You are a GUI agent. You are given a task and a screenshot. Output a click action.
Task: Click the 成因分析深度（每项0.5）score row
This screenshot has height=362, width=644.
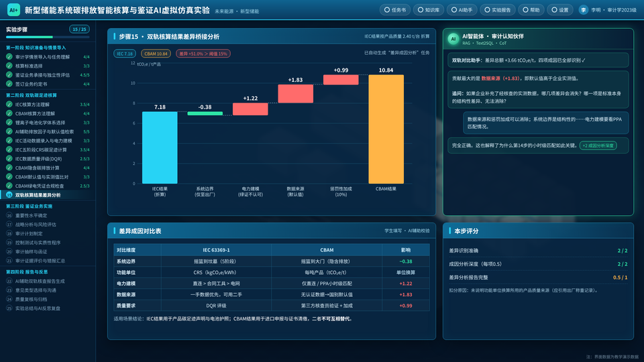(x=538, y=264)
